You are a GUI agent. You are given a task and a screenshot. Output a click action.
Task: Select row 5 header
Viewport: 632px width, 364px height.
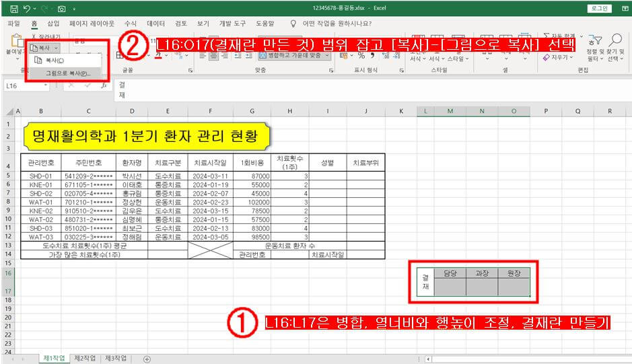click(x=8, y=176)
